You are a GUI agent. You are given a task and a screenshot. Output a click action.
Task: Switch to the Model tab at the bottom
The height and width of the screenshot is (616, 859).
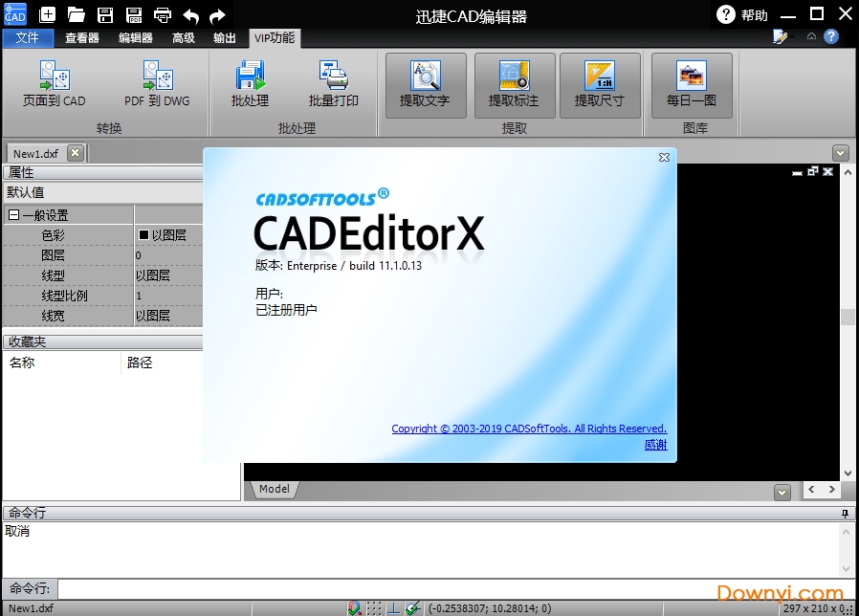(273, 489)
